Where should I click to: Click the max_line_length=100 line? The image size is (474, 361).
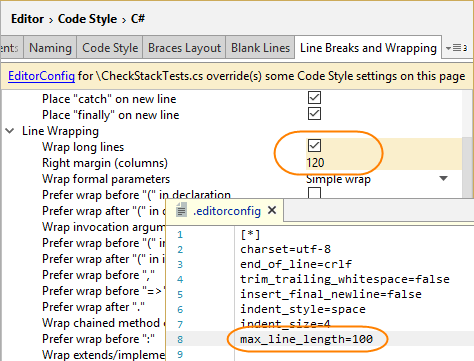[306, 339]
